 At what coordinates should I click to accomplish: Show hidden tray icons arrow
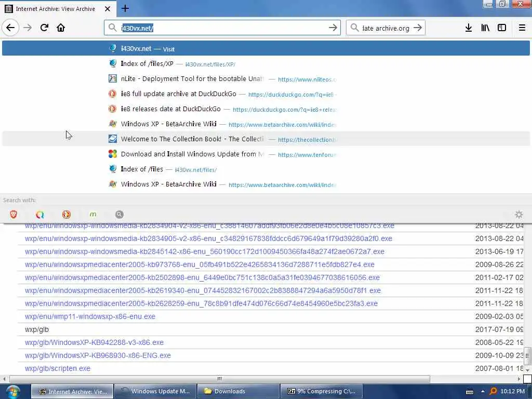483,392
